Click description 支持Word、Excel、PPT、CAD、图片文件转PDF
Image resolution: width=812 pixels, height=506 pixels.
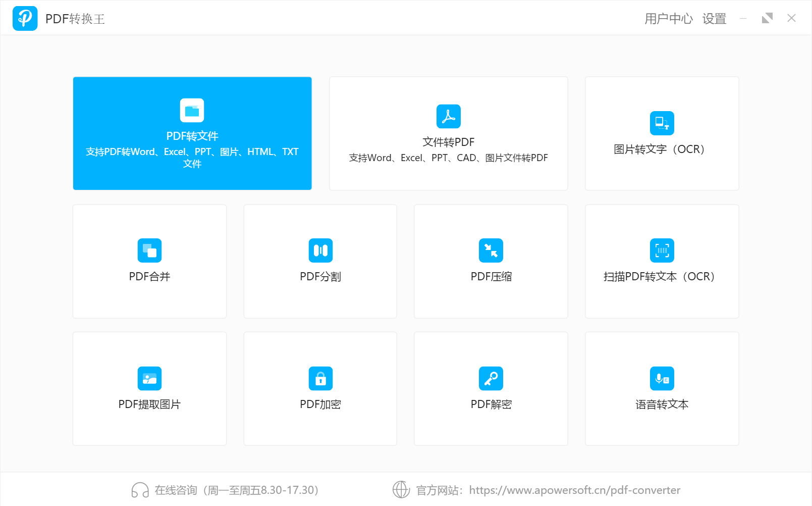449,158
